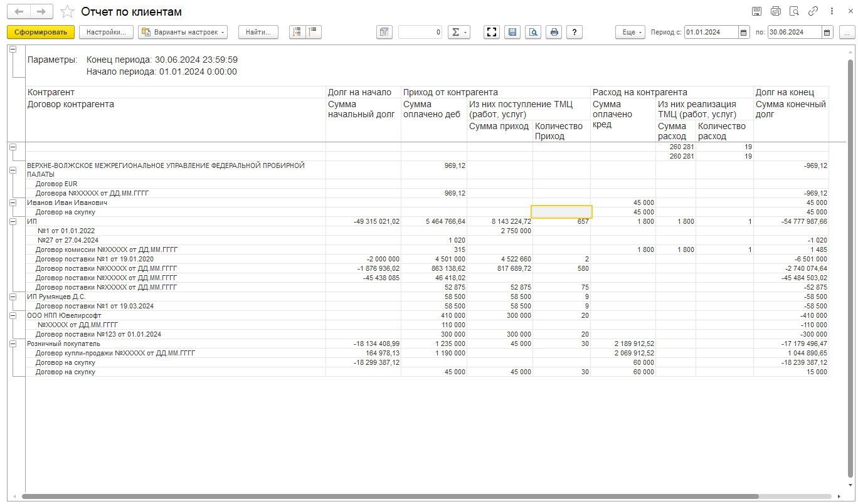Click the calculator icon beside the number field
This screenshot has width=858, height=504.
(384, 32)
